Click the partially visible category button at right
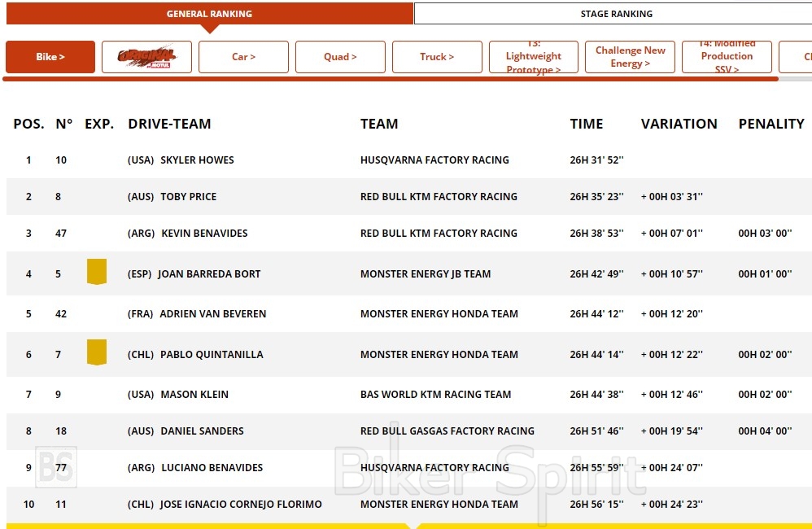This screenshot has height=529, width=812. (796, 57)
